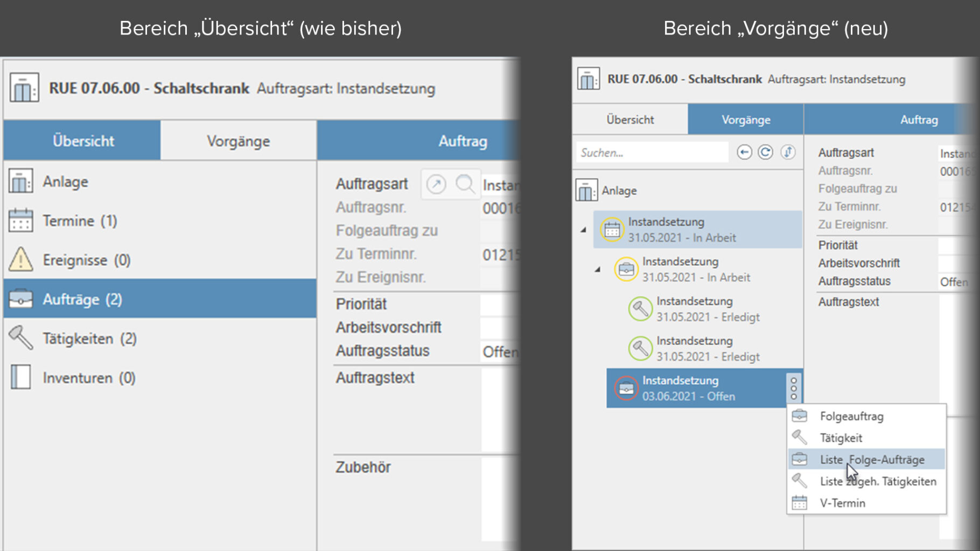The height and width of the screenshot is (551, 980).
Task: Click the refresh icon in Vorgänge toolbar
Action: [x=765, y=153]
